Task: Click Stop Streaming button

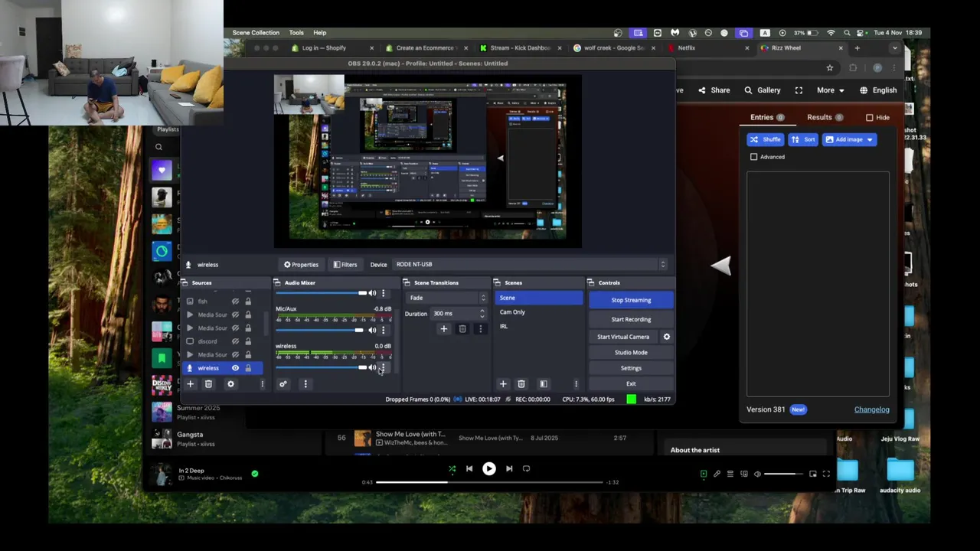Action: tap(631, 300)
